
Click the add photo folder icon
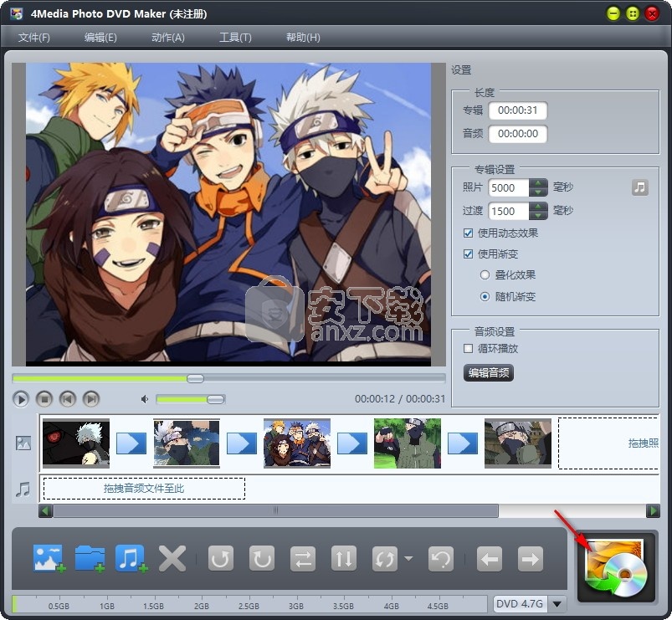point(90,558)
